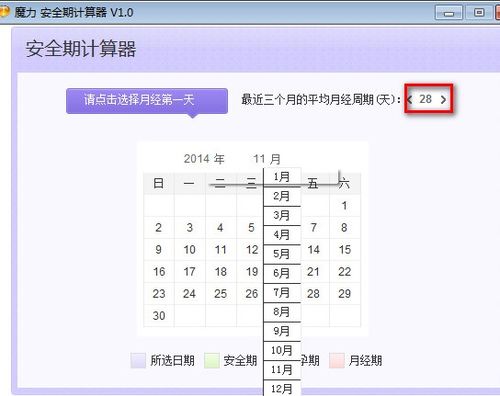The height and width of the screenshot is (396, 500).
Task: Click the 月经期 pink legend swatch
Action: (337, 360)
